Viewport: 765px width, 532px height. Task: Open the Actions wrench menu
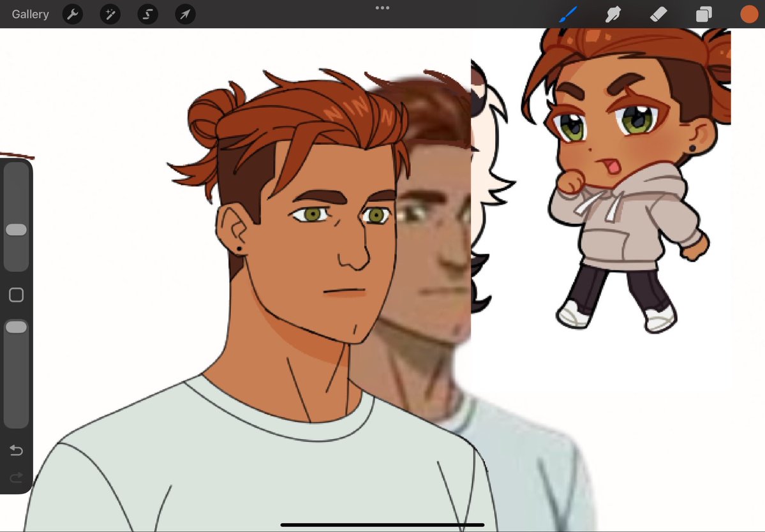pyautogui.click(x=73, y=14)
